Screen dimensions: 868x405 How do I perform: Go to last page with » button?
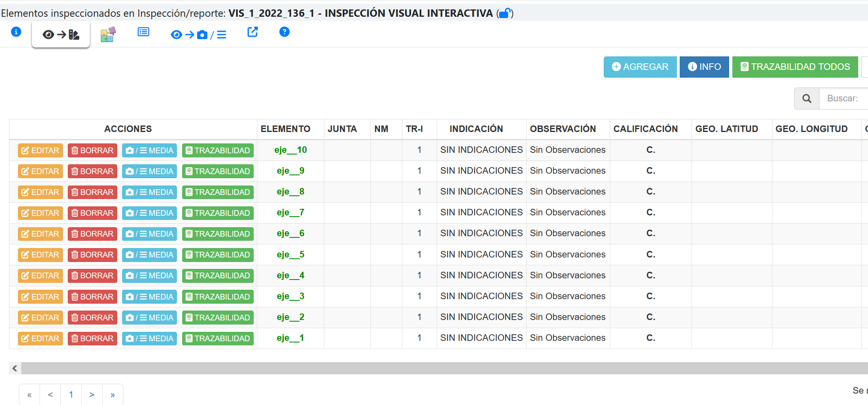pos(113,395)
